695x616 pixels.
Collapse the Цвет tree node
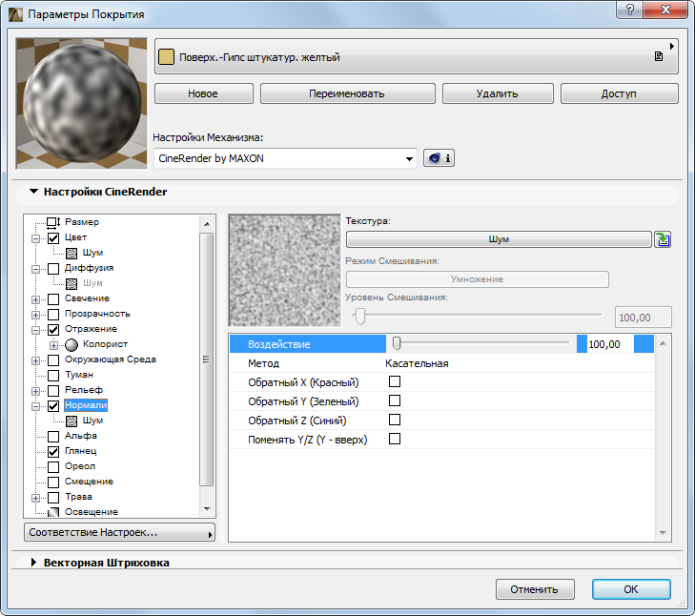tap(35, 238)
